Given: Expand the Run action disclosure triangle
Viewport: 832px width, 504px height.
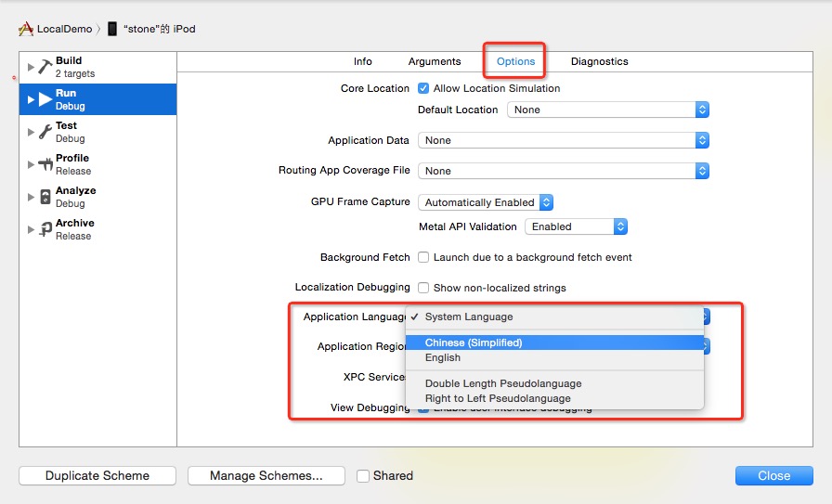Looking at the screenshot, I should coord(31,99).
